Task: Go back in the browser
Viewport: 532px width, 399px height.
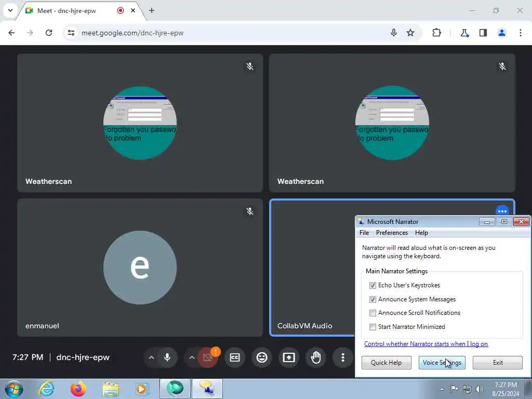Action: (11, 33)
